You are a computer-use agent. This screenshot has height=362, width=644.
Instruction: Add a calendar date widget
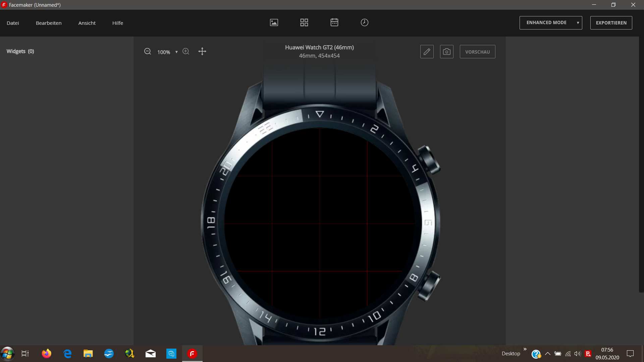click(334, 22)
